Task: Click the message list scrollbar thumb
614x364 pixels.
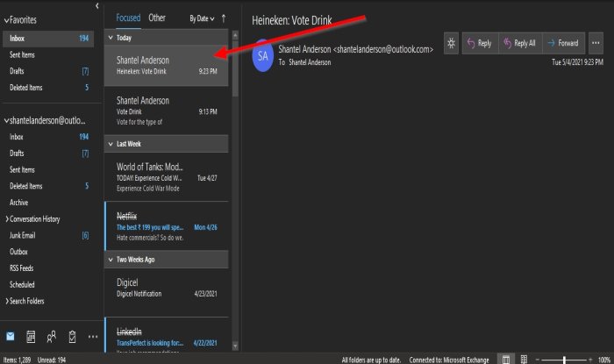Action: click(235, 68)
